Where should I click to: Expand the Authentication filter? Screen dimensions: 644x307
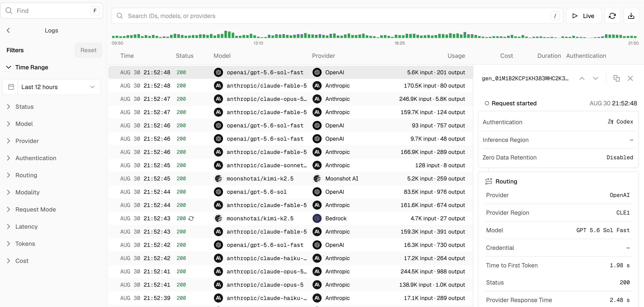pos(31,158)
